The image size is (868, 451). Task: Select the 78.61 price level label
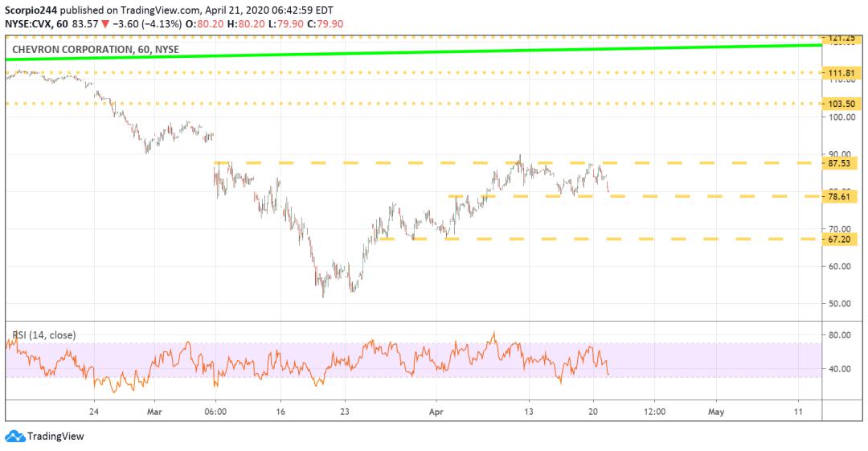click(840, 196)
